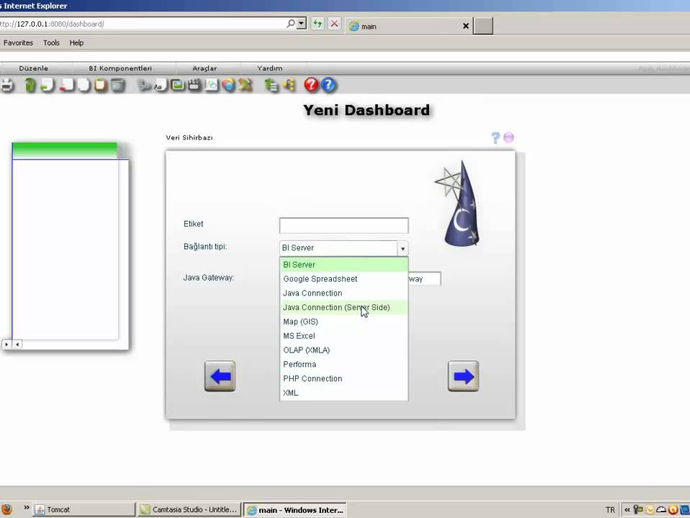Image resolution: width=690 pixels, height=518 pixels.
Task: Click the green recycle bin icon
Action: click(x=30, y=85)
